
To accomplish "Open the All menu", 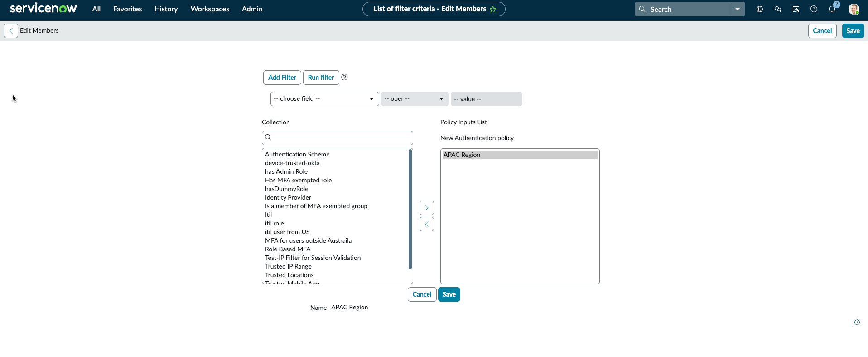I will coord(96,9).
